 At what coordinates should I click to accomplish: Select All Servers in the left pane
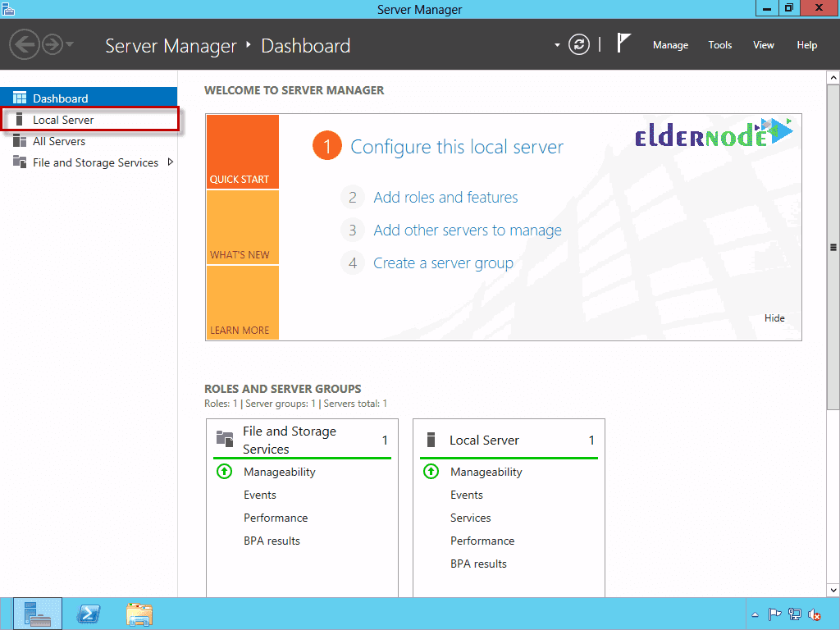[89, 141]
